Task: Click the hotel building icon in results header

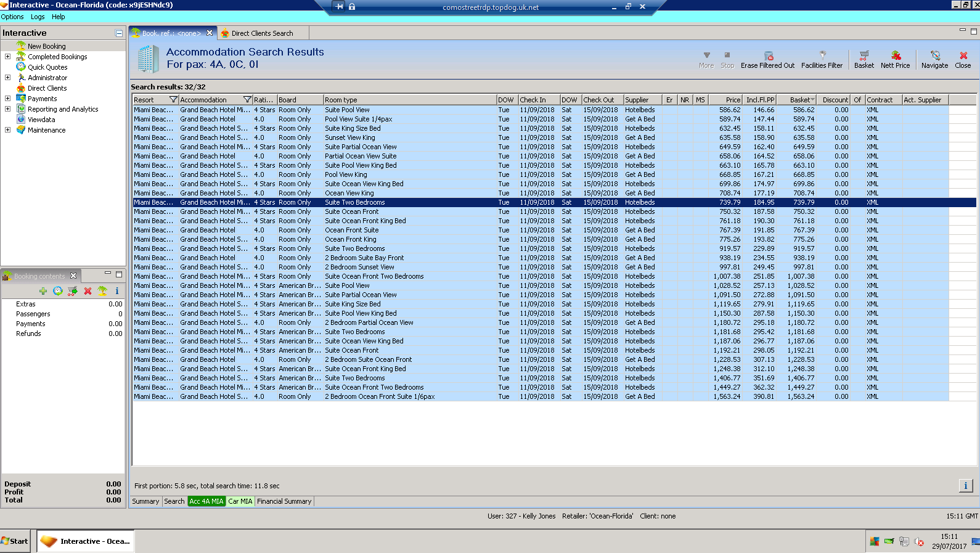Action: [148, 59]
